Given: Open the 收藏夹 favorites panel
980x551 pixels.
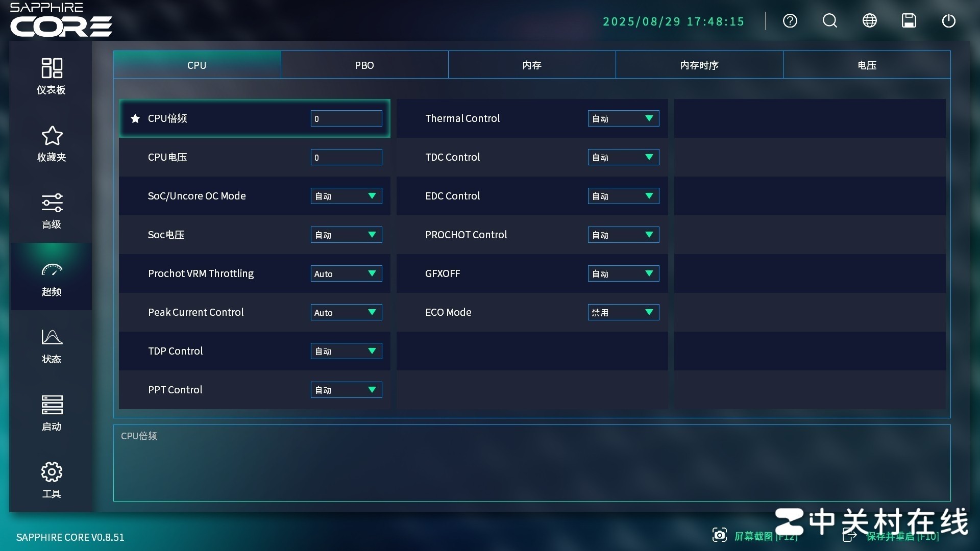Looking at the screenshot, I should [51, 143].
